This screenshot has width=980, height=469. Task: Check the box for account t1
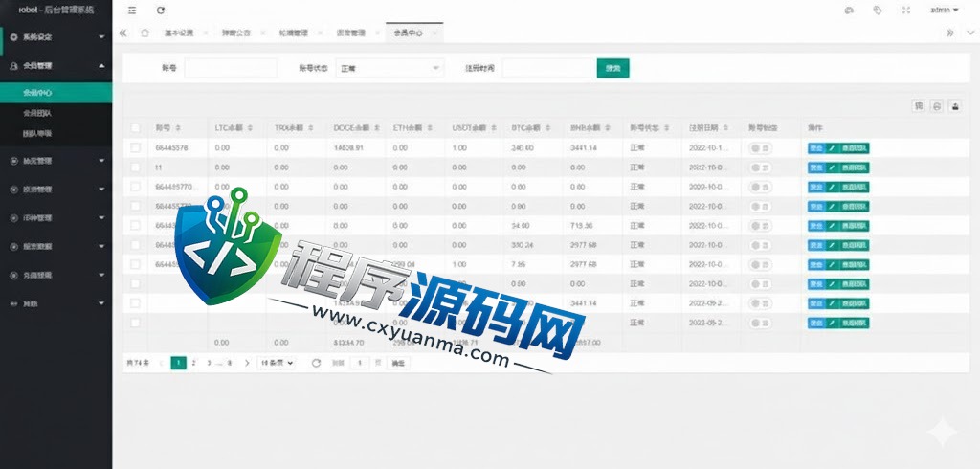135,167
